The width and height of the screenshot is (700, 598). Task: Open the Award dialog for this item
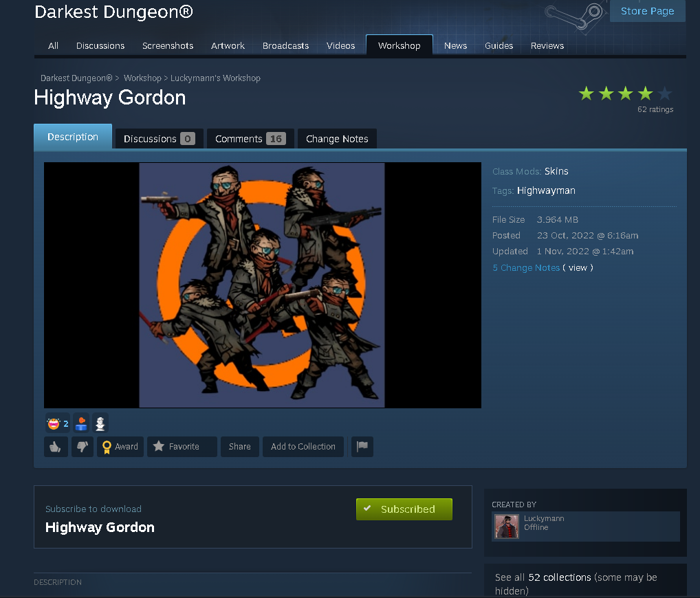tap(120, 446)
